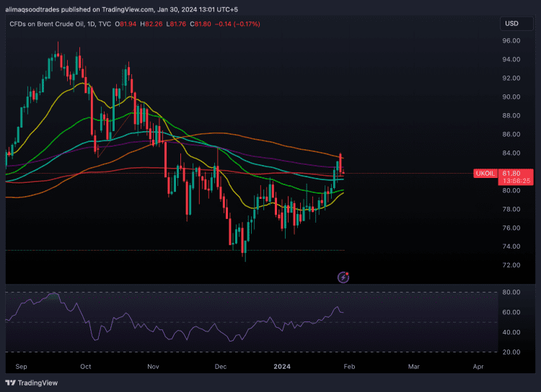Image resolution: width=541 pixels, height=392 pixels.
Task: Click the 81.80 current price tag
Action: 511,173
